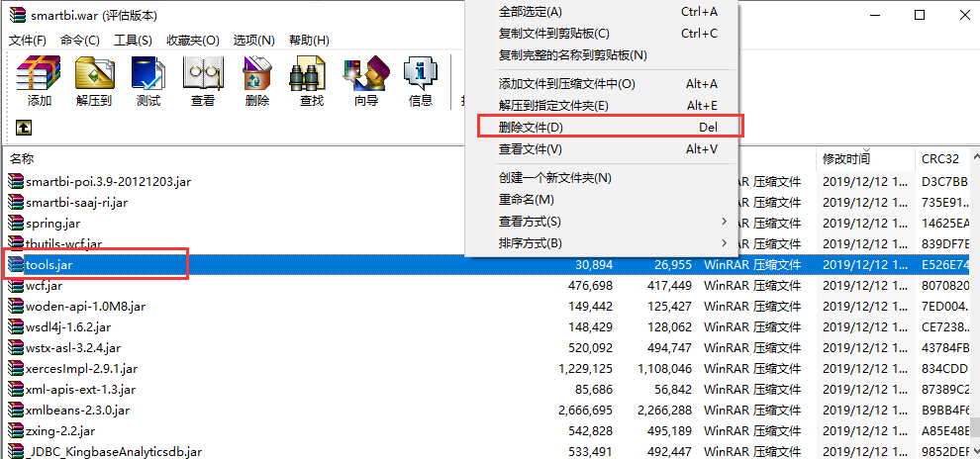Click the 2,666,695 size value
Screen dimensions: 980x459
coord(586,411)
